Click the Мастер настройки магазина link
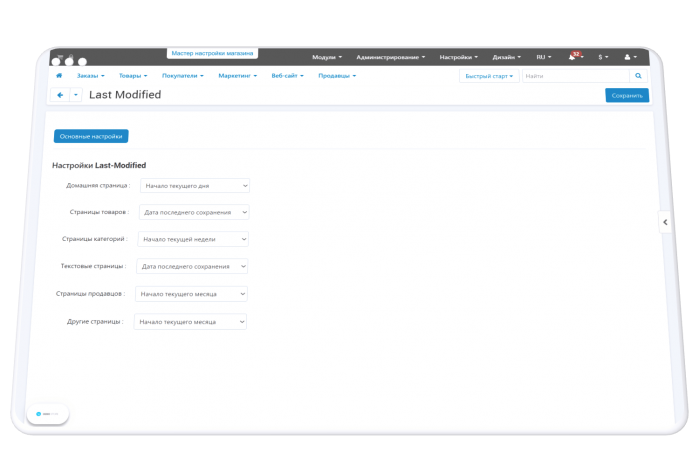700x466 pixels. 212,53
